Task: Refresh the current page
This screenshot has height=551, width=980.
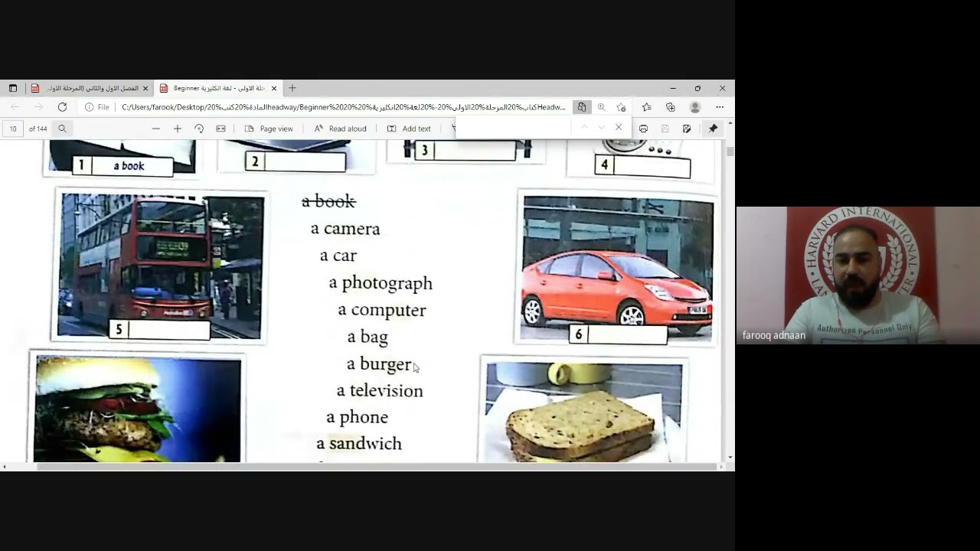Action: click(x=62, y=107)
